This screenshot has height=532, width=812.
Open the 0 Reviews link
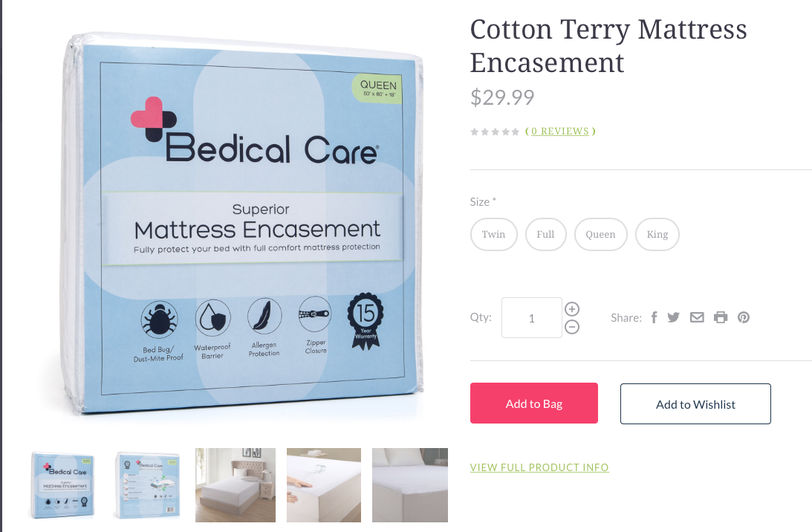560,132
